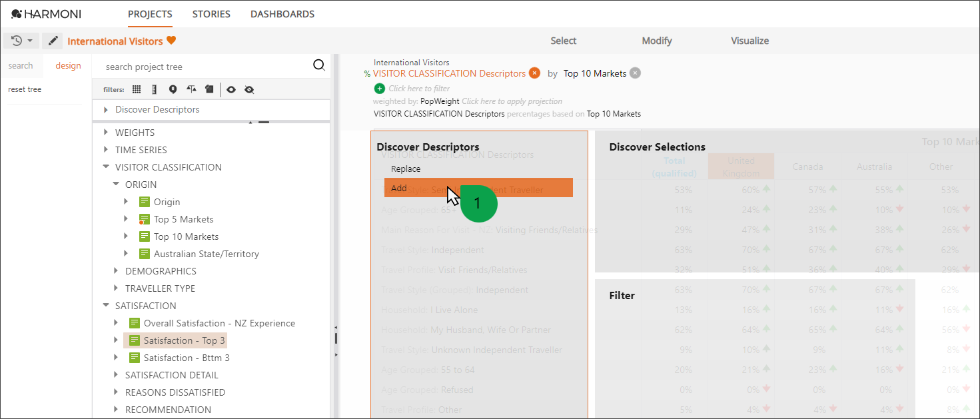Collapse the ORIGIN subfolder
This screenshot has width=980, height=419.
pyautogui.click(x=116, y=185)
